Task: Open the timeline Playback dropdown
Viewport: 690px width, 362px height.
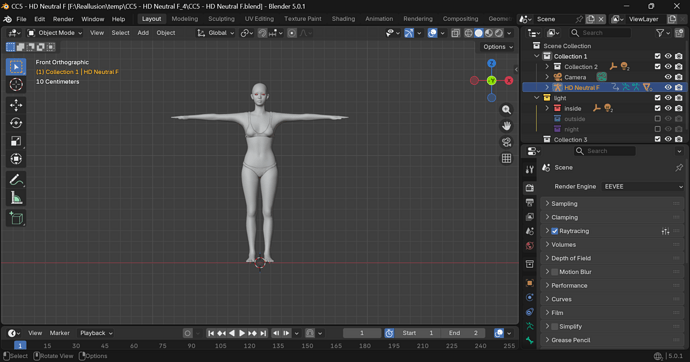Action: 95,333
